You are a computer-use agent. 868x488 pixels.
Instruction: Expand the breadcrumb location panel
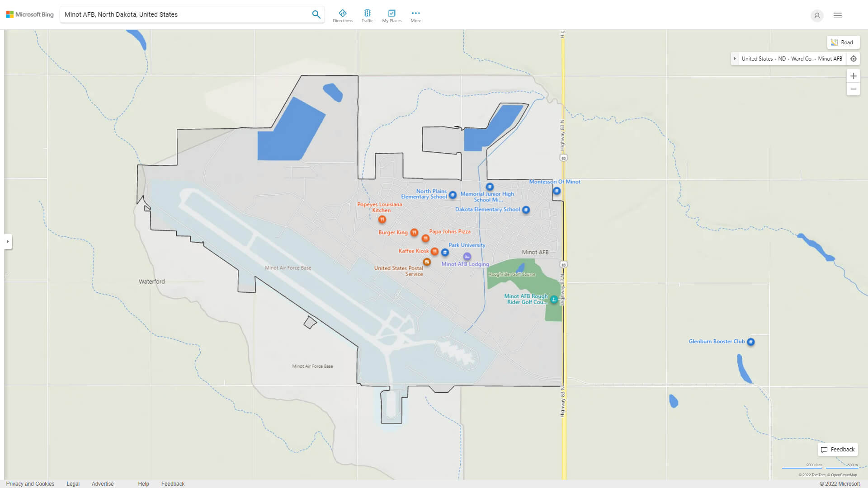point(735,59)
